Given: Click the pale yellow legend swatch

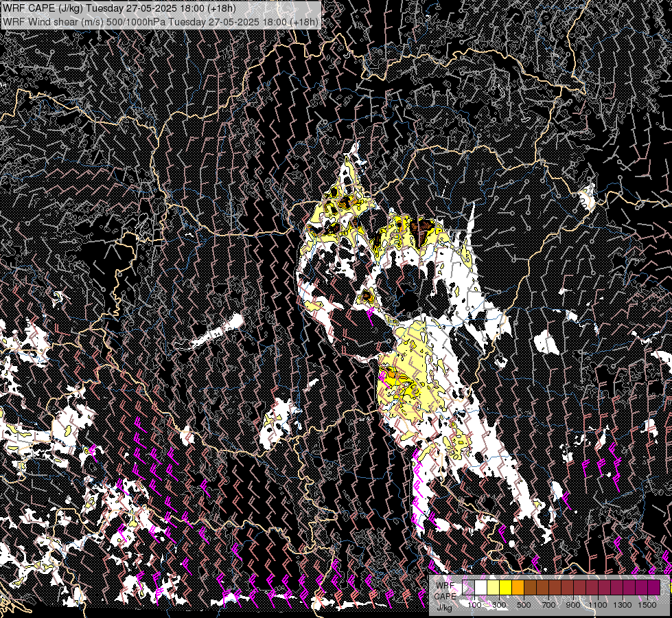Looking at the screenshot, I should click(x=494, y=587).
